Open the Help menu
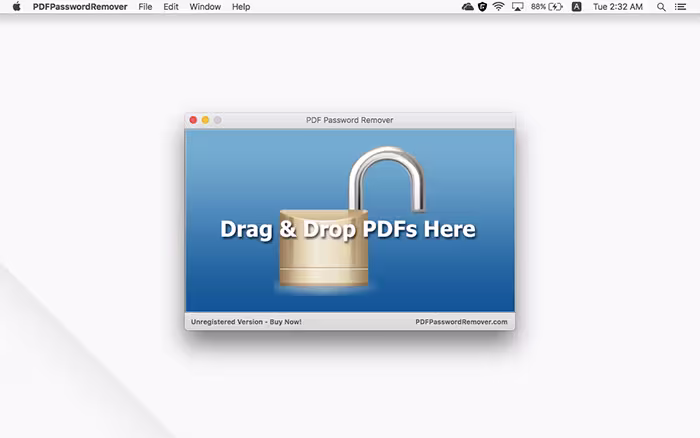The height and width of the screenshot is (438, 700). pyautogui.click(x=241, y=7)
